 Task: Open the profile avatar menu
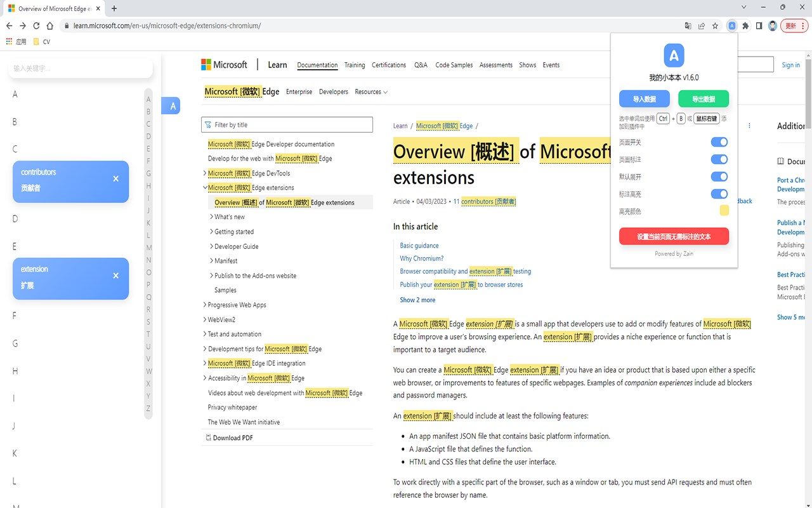coord(773,26)
